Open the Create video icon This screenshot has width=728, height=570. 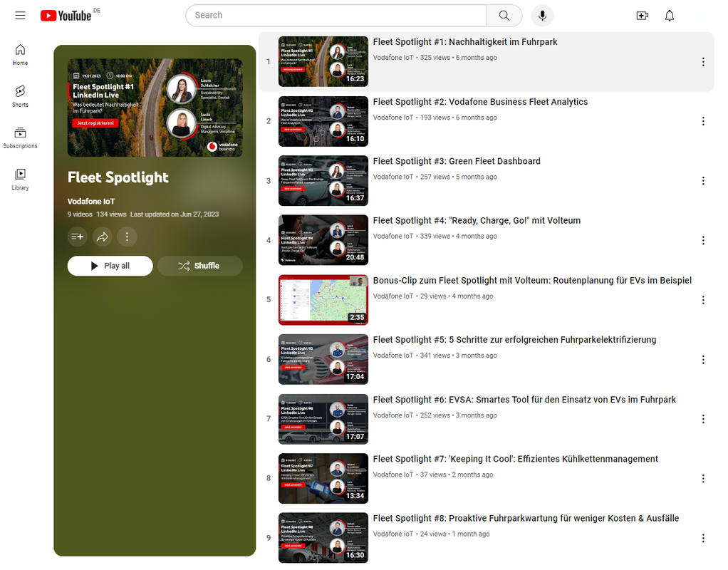642,16
